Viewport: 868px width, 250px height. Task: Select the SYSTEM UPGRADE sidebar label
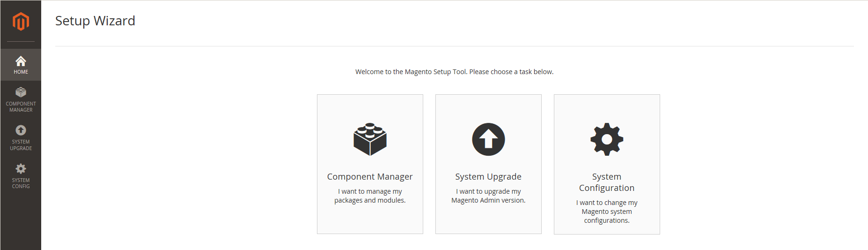21,145
